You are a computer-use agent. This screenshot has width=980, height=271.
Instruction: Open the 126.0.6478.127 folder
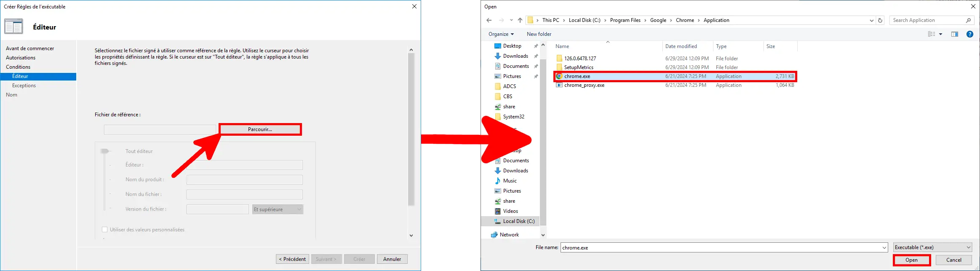tap(580, 59)
